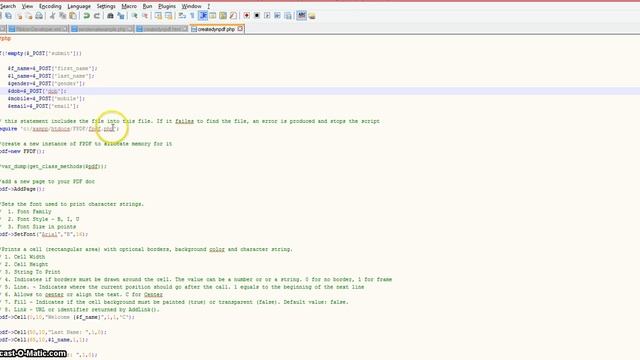Close the createdynpdf.php tab
The height and width of the screenshot is (360, 640).
240,29
